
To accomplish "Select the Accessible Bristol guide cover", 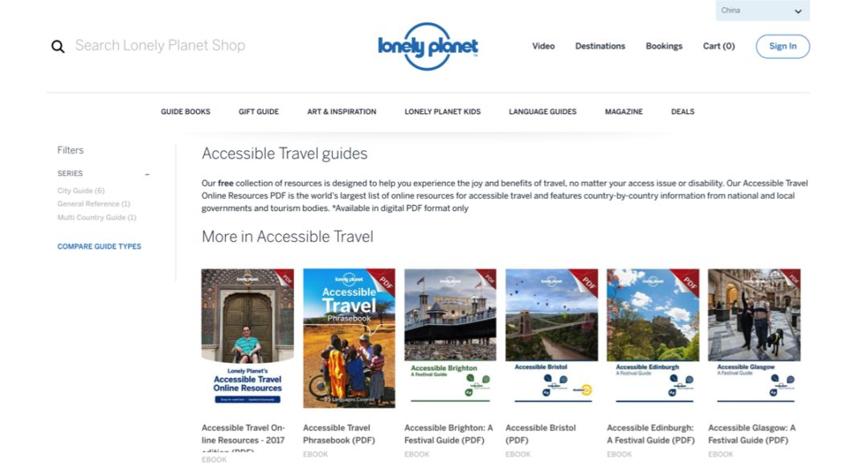I will click(551, 336).
